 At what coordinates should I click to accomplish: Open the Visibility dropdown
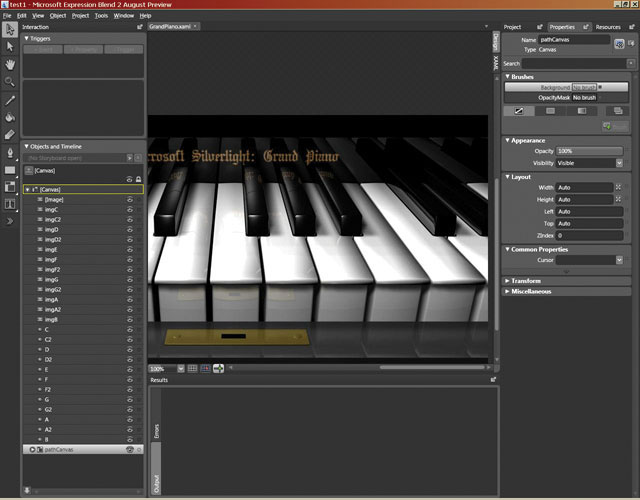[x=619, y=163]
